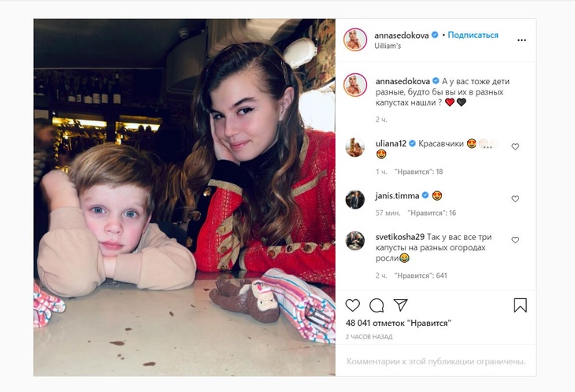Viewport: 575px width, 392px height.
Task: Open janis.timma's profile avatar
Action: [x=354, y=200]
